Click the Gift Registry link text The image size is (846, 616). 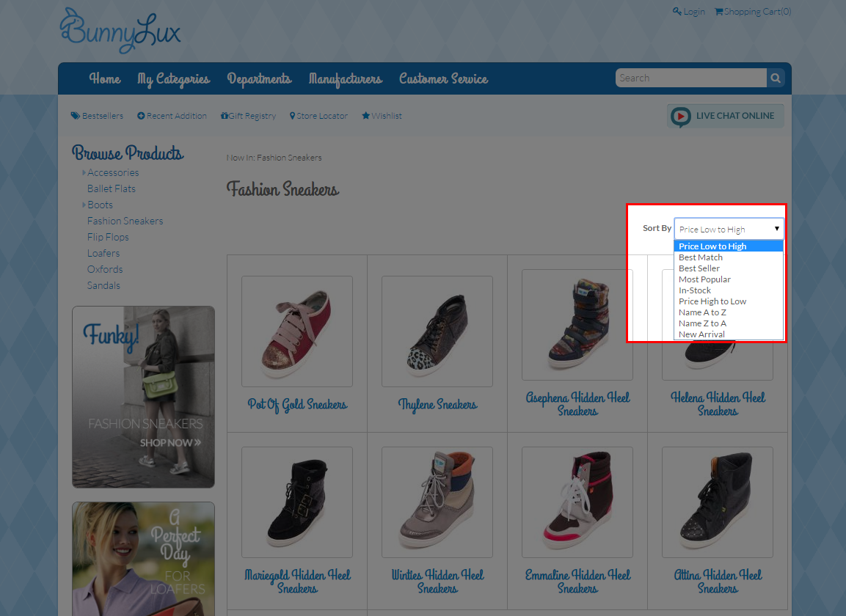[252, 116]
